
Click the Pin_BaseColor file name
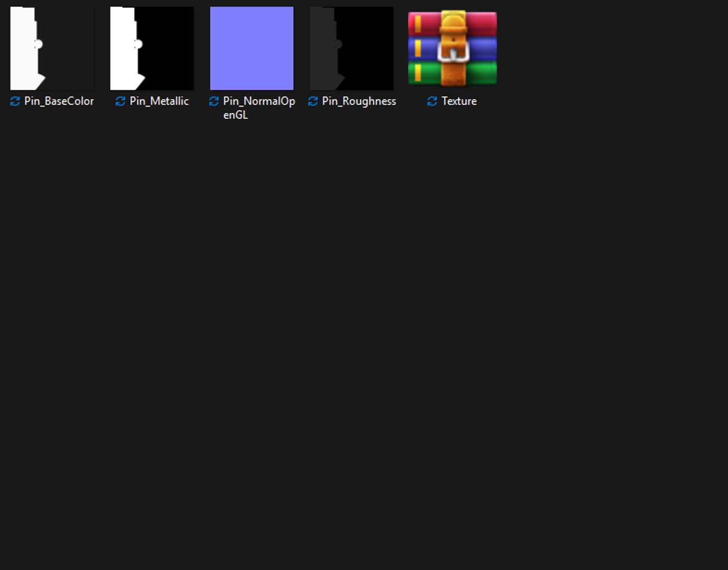coord(59,101)
